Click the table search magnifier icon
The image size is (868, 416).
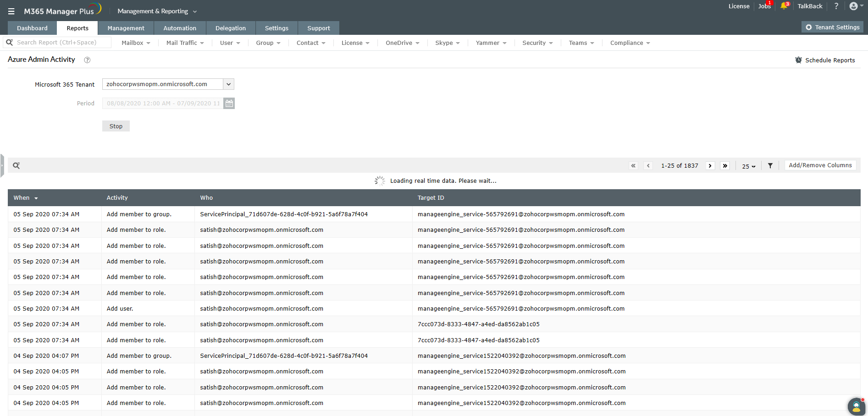pyautogui.click(x=16, y=165)
